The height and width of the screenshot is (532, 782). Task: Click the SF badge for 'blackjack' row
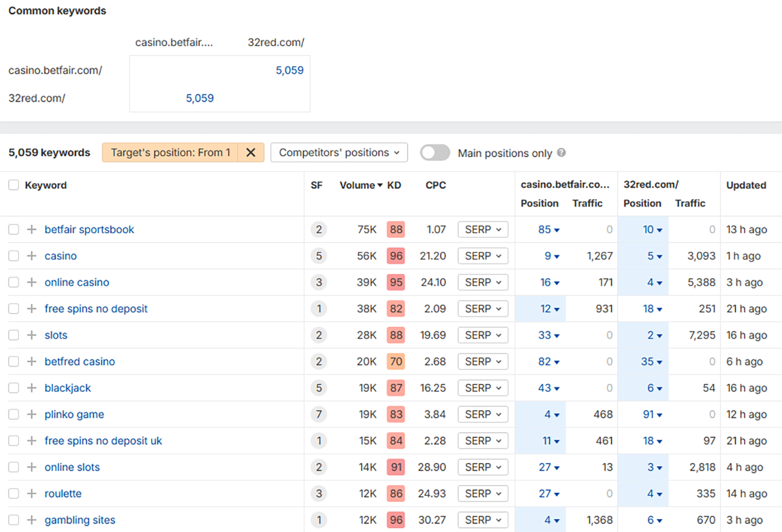(x=319, y=388)
